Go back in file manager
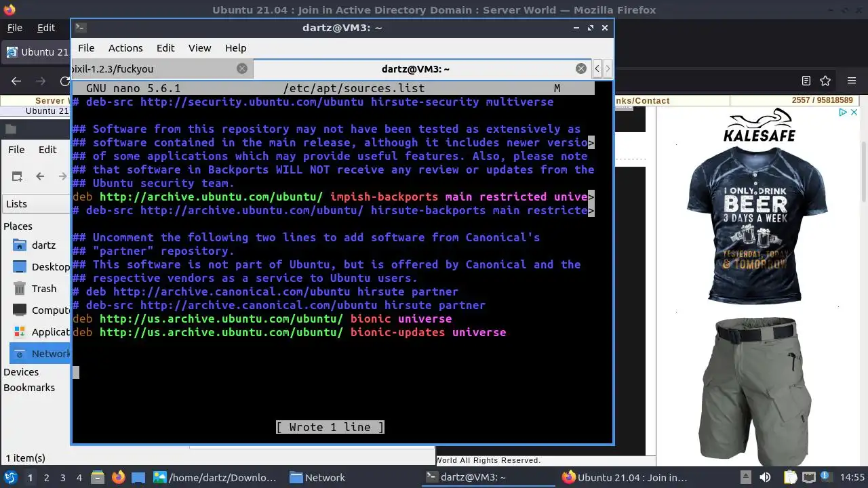 click(x=40, y=176)
